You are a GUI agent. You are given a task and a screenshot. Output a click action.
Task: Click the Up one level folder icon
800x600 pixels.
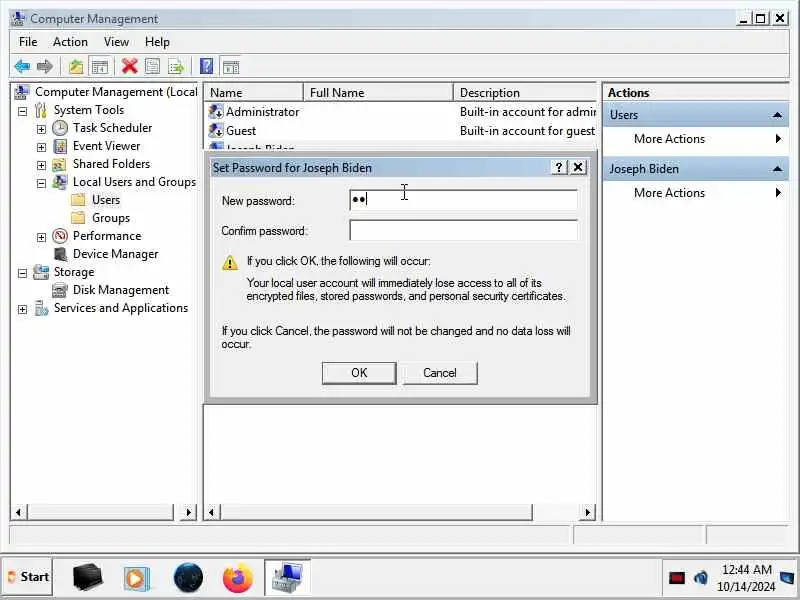tap(76, 66)
